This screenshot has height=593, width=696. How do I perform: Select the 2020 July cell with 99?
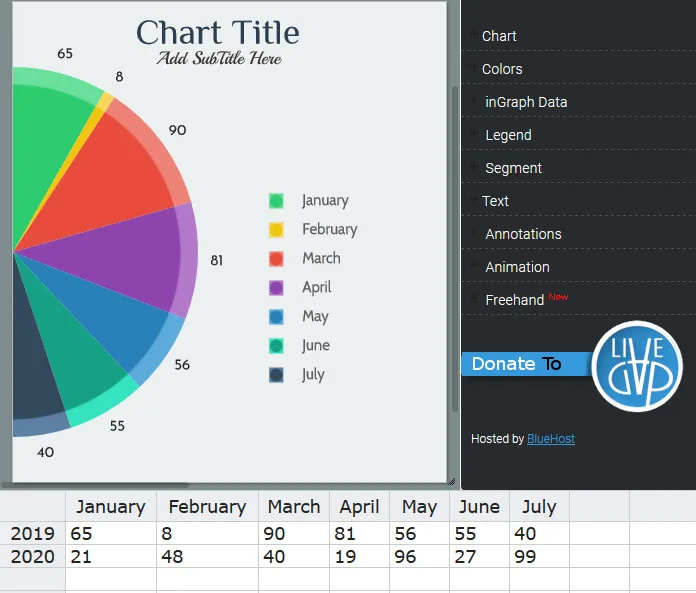tap(539, 557)
